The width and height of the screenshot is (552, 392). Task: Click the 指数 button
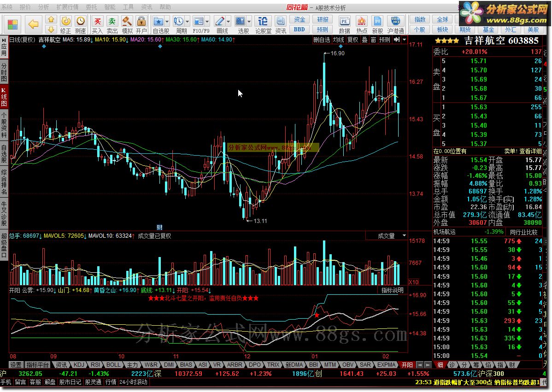[x=420, y=20]
